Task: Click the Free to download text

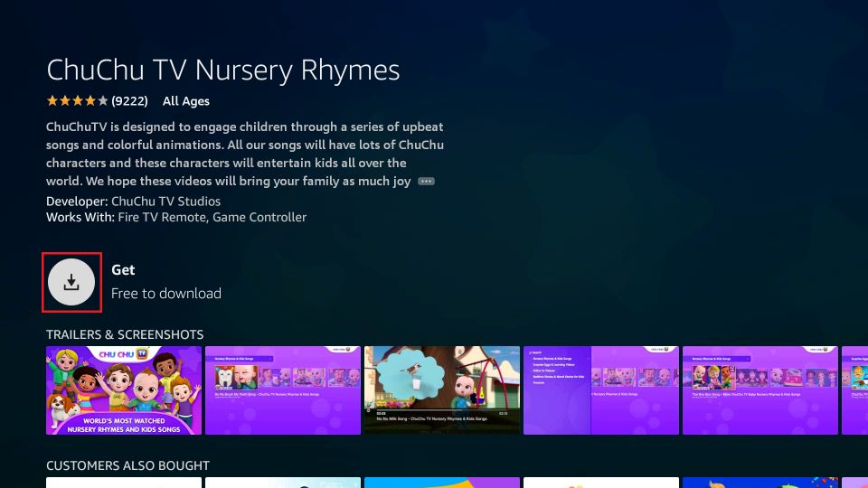Action: coord(166,293)
